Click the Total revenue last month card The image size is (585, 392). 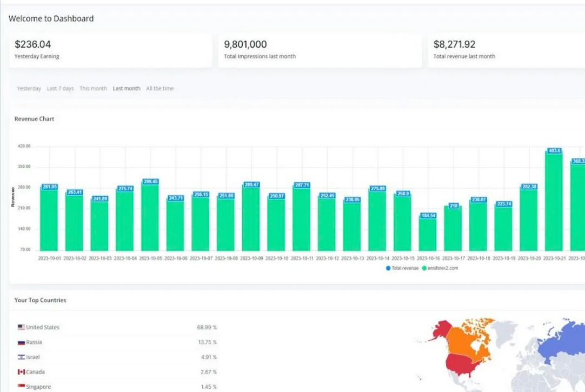[x=506, y=50]
